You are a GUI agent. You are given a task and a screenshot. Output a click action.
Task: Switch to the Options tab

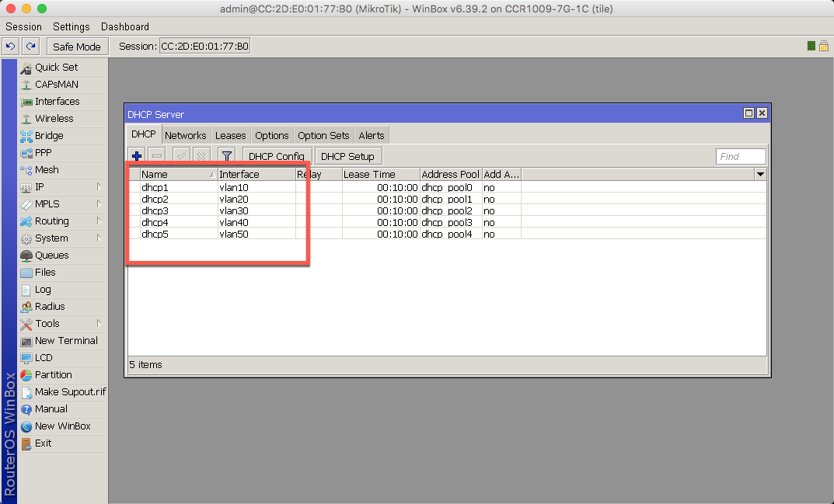272,135
